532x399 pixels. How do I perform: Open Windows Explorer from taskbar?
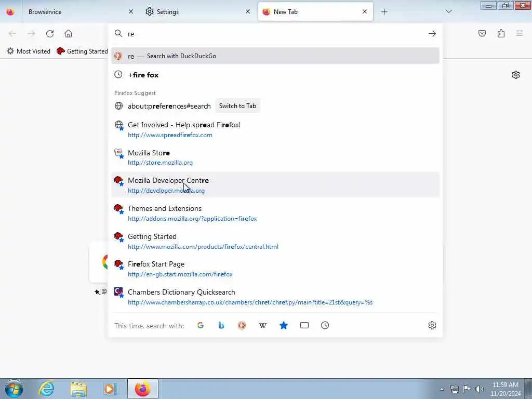click(79, 389)
